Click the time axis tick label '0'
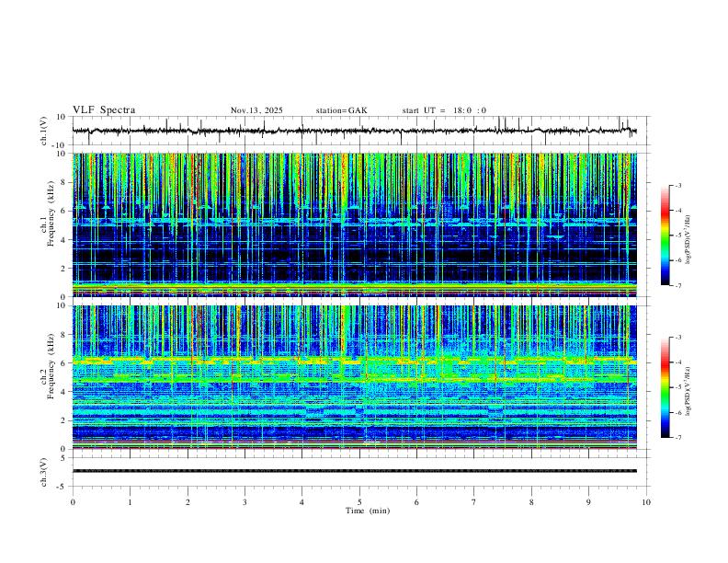The height and width of the screenshot is (563, 728). click(73, 502)
